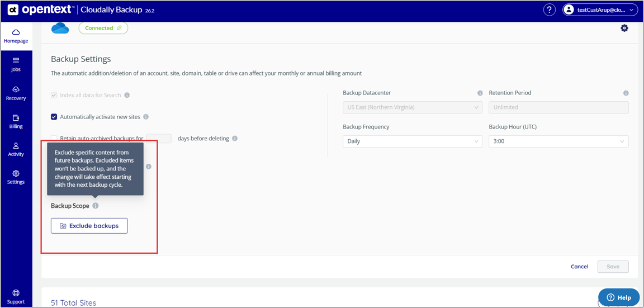The image size is (644, 308).
Task: Show info for Automatically activate new sites
Action: click(x=146, y=117)
